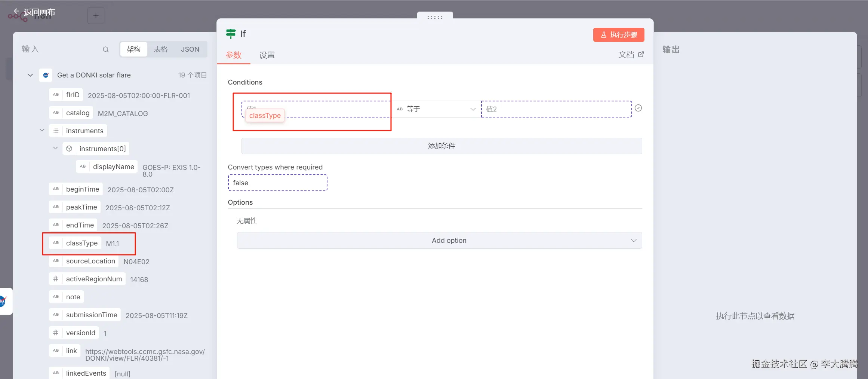Switch to the 表格 table view

161,49
